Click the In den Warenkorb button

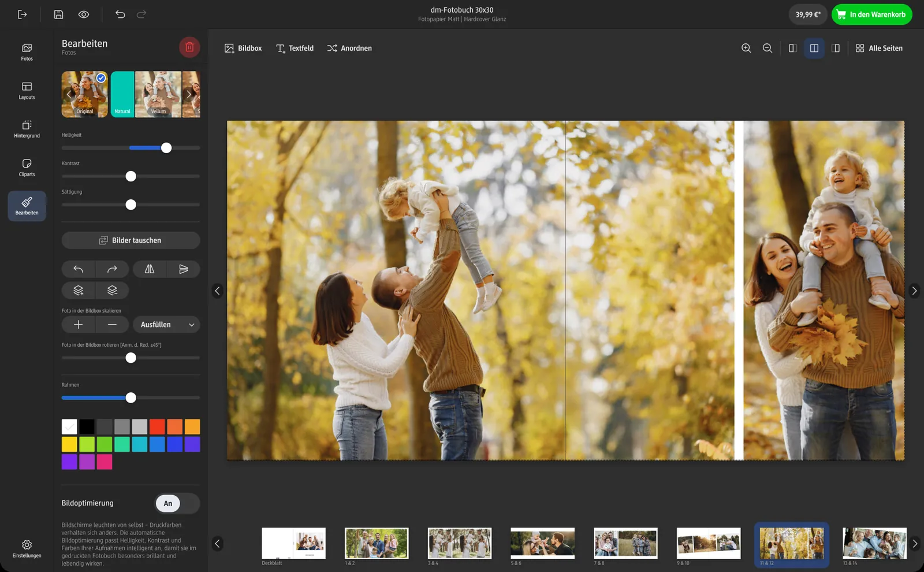(871, 14)
